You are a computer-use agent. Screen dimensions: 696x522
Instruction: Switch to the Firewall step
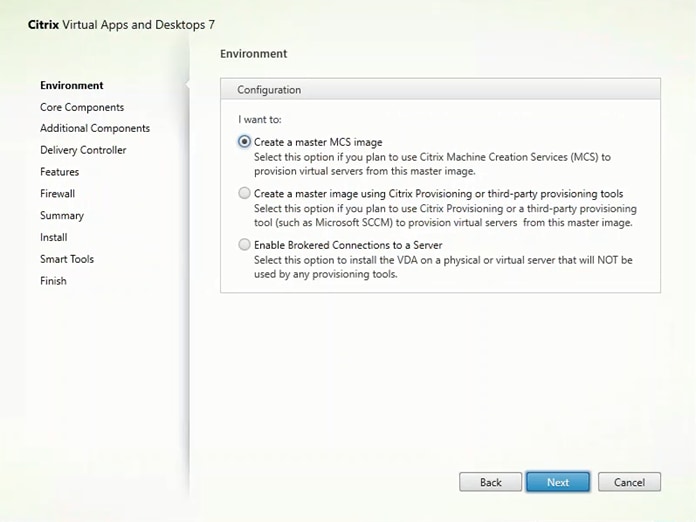tap(57, 193)
